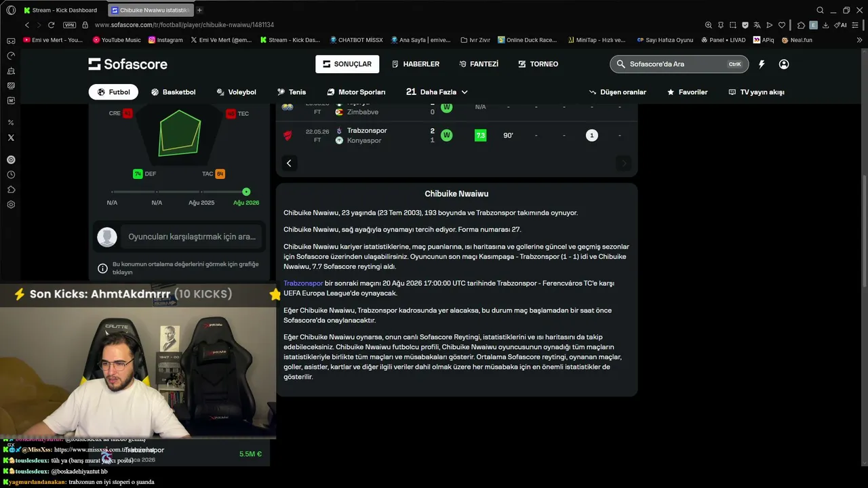
Task: Open the AI assistant button
Action: (x=841, y=25)
